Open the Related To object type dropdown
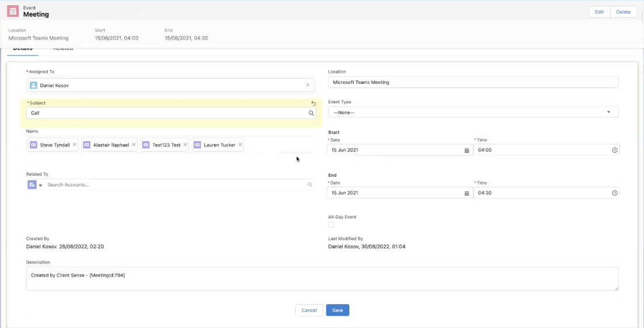Image resolution: width=644 pixels, height=328 pixels. tap(41, 186)
